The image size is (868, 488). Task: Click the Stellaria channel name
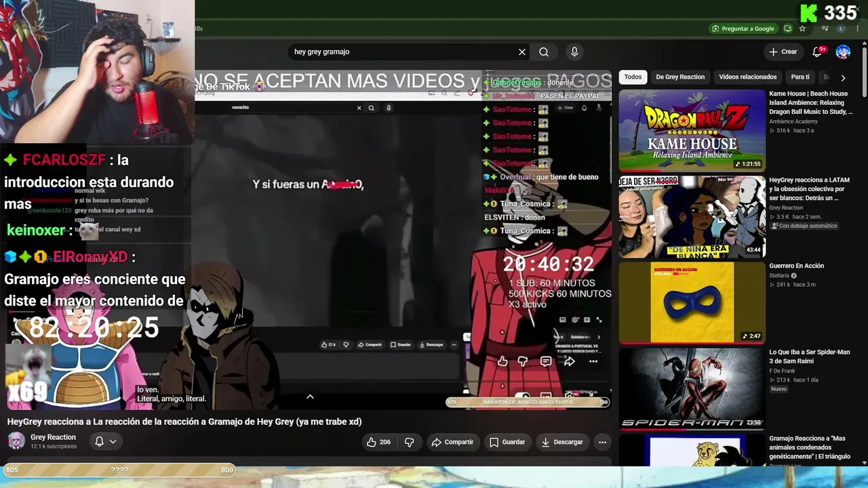(779, 276)
